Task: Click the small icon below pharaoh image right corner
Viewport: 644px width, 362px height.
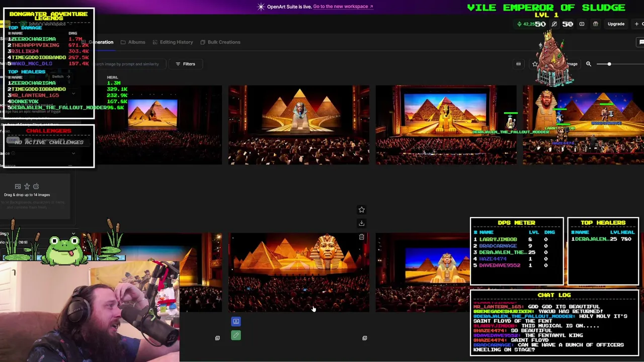Action: tap(365, 338)
